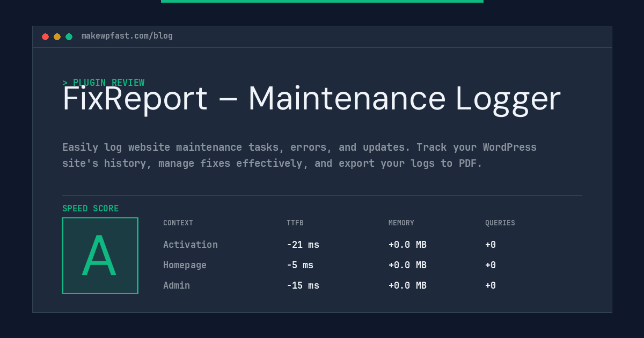The image size is (644, 338).
Task: Select the Activation row label
Action: (x=191, y=245)
